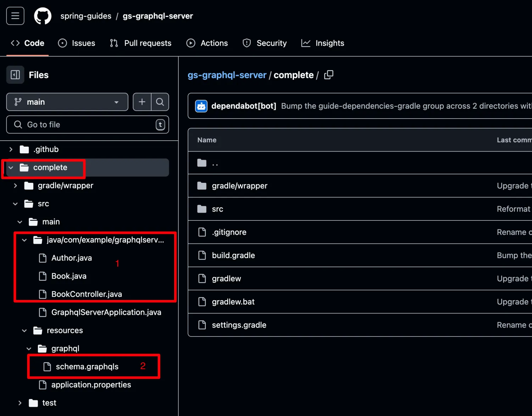Open the Pull requests tab
This screenshot has height=416, width=532.
pos(141,43)
